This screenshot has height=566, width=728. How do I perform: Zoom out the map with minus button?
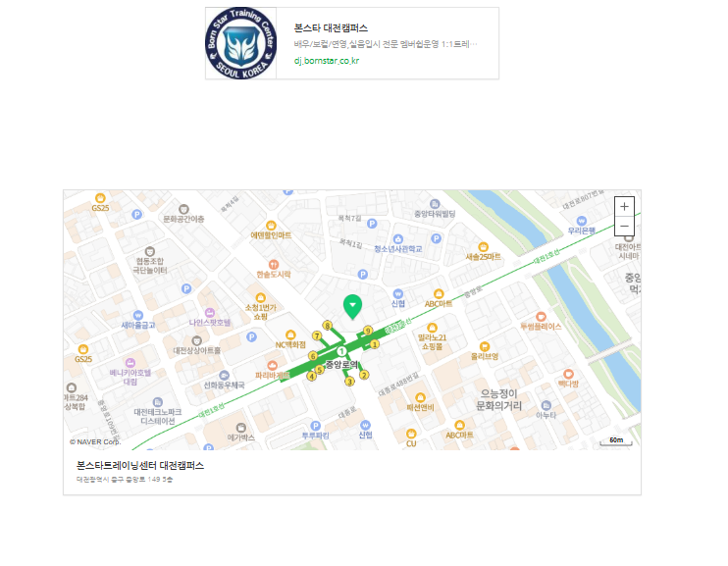point(624,227)
